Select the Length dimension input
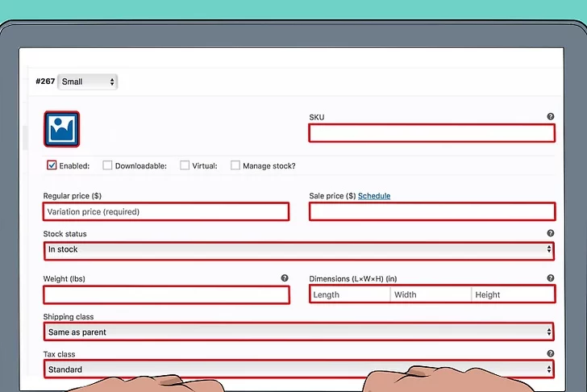 [x=350, y=294]
